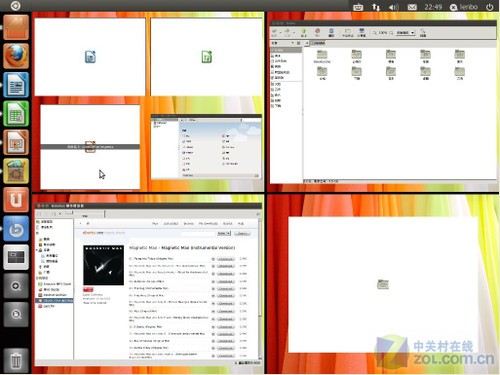
Task: Select Amazon MP3 Store in Banshee sidebar
Action: click(x=55, y=284)
